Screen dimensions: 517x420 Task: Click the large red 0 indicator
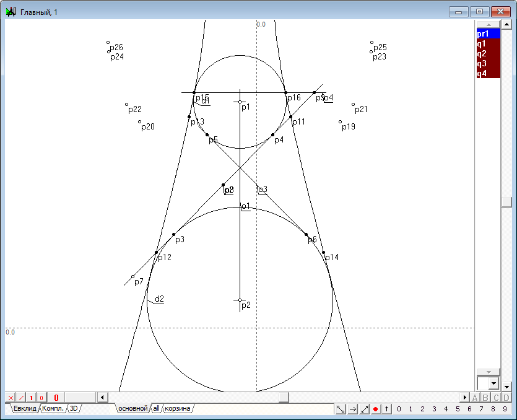[56, 398]
